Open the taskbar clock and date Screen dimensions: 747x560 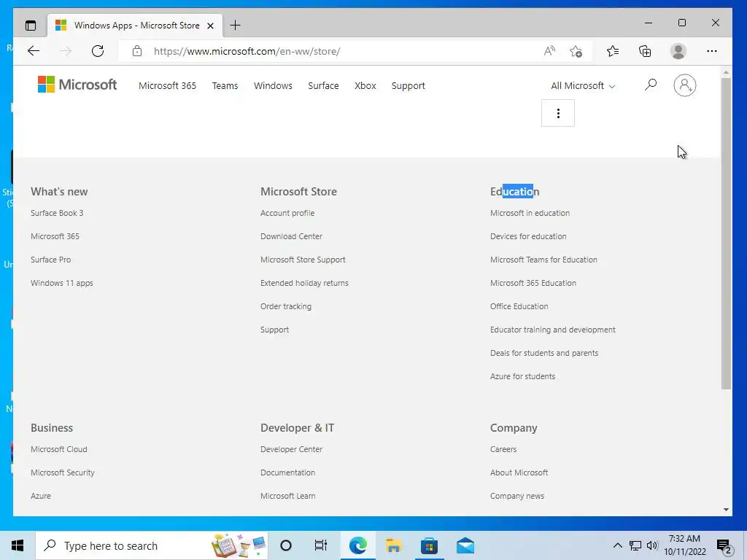tap(684, 545)
